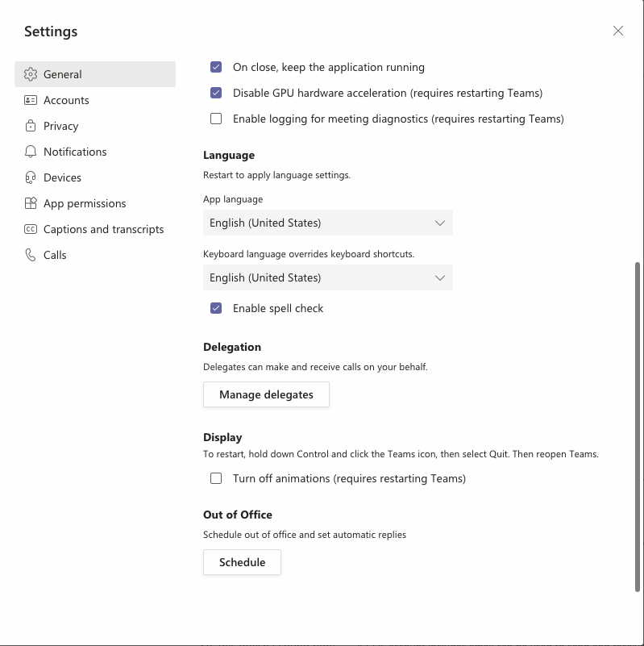
Task: Check Turn off animations option
Action: click(216, 478)
